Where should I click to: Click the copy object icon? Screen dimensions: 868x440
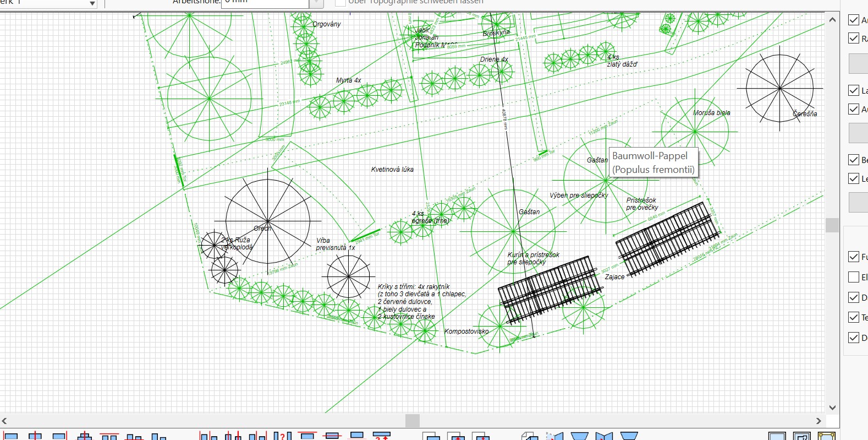click(x=529, y=436)
